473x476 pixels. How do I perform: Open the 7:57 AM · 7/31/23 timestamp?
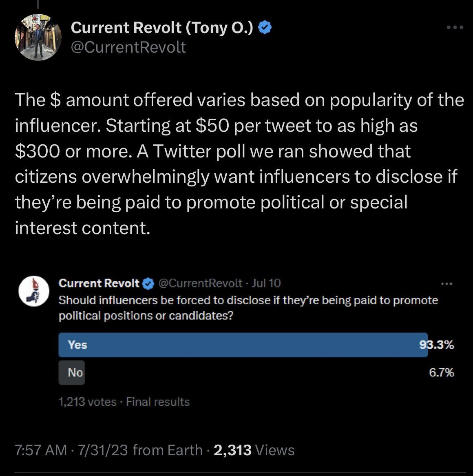coord(71,450)
